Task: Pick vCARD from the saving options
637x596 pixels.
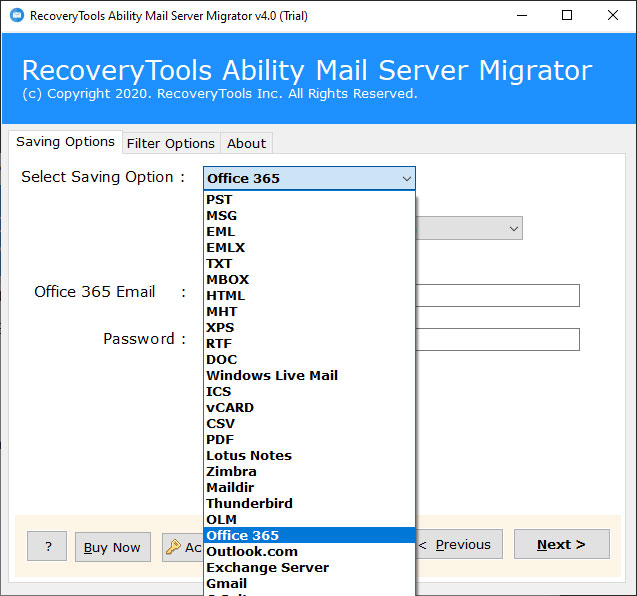Action: [x=309, y=407]
